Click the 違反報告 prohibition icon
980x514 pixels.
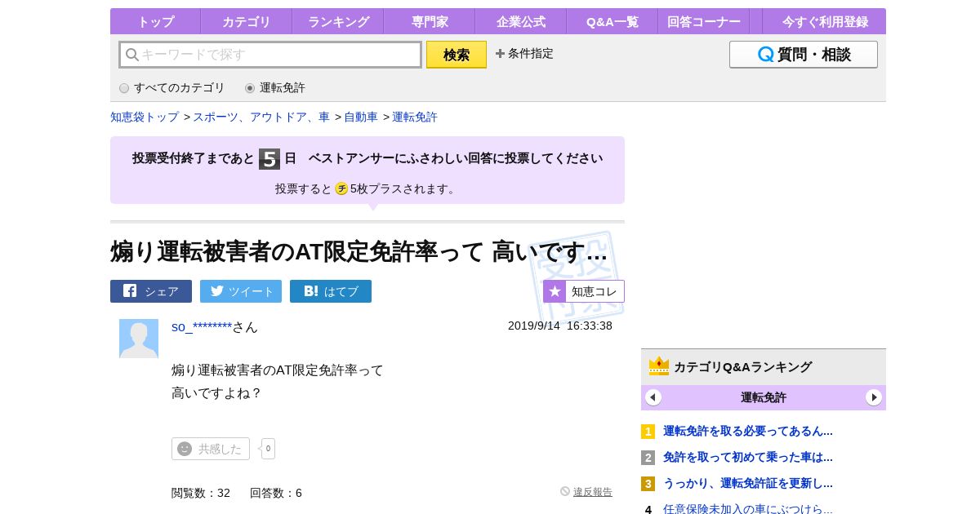click(565, 491)
